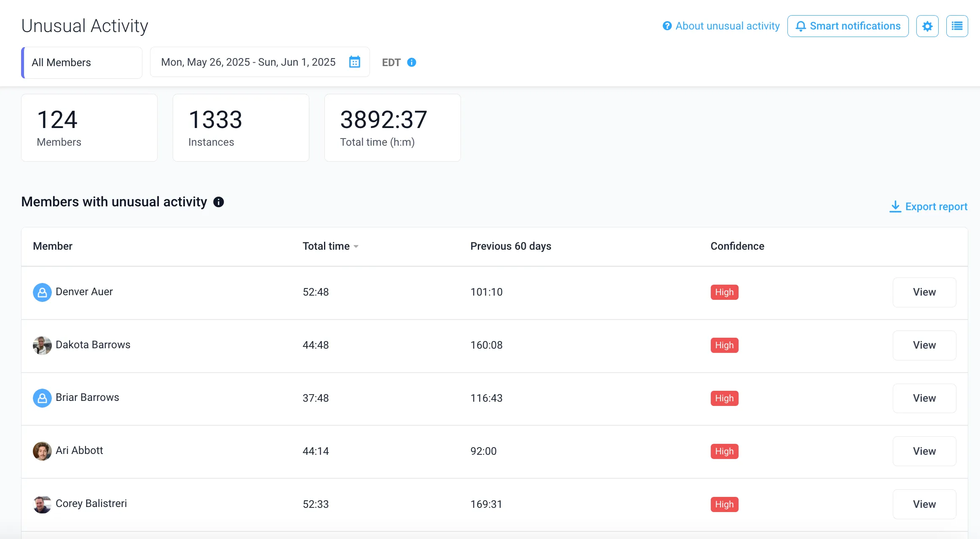980x539 pixels.
Task: View Ari Abbott's unusual activity
Action: coord(924,451)
